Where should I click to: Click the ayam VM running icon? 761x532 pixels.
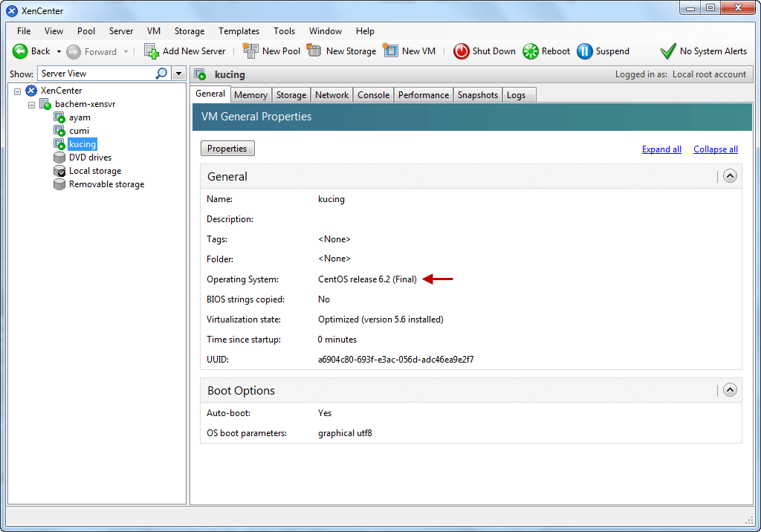click(59, 117)
